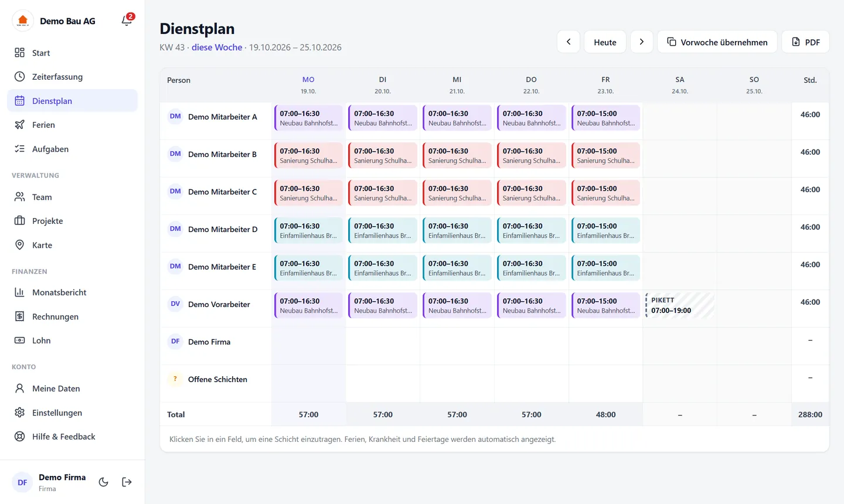Viewport: 844px width, 504px height.
Task: Click the MO 19.10. column header
Action: 308,85
